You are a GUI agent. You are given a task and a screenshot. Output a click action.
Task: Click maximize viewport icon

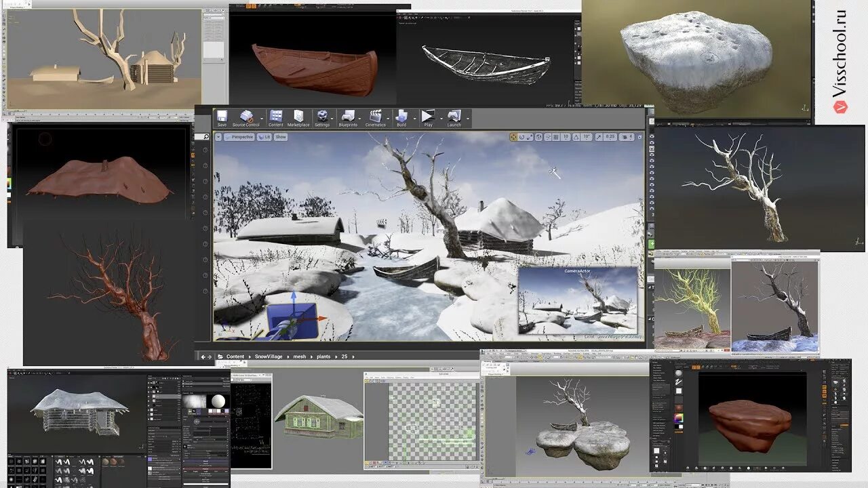click(639, 137)
